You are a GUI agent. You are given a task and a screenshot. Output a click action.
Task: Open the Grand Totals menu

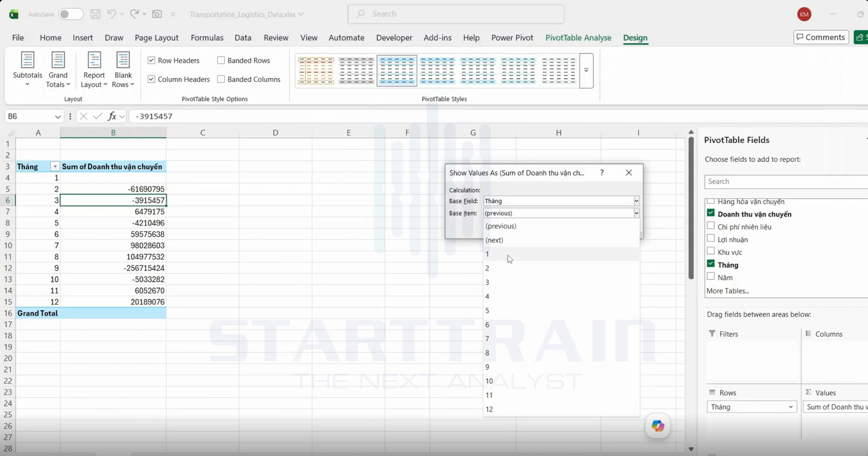coord(58,70)
